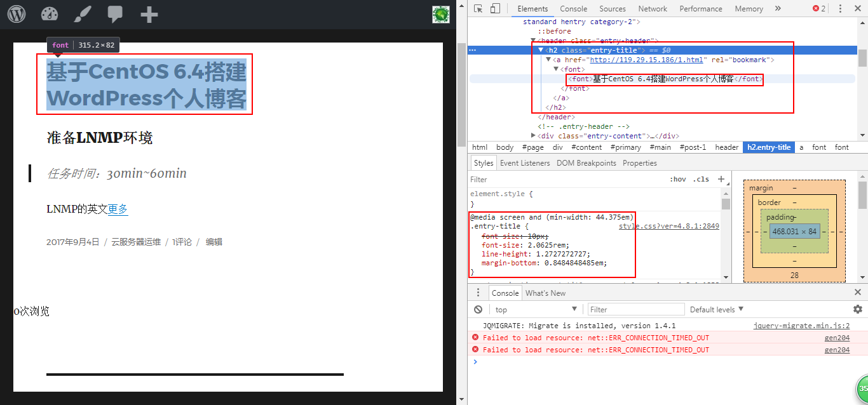
Task: Expand the div.entry-content node
Action: [534, 136]
